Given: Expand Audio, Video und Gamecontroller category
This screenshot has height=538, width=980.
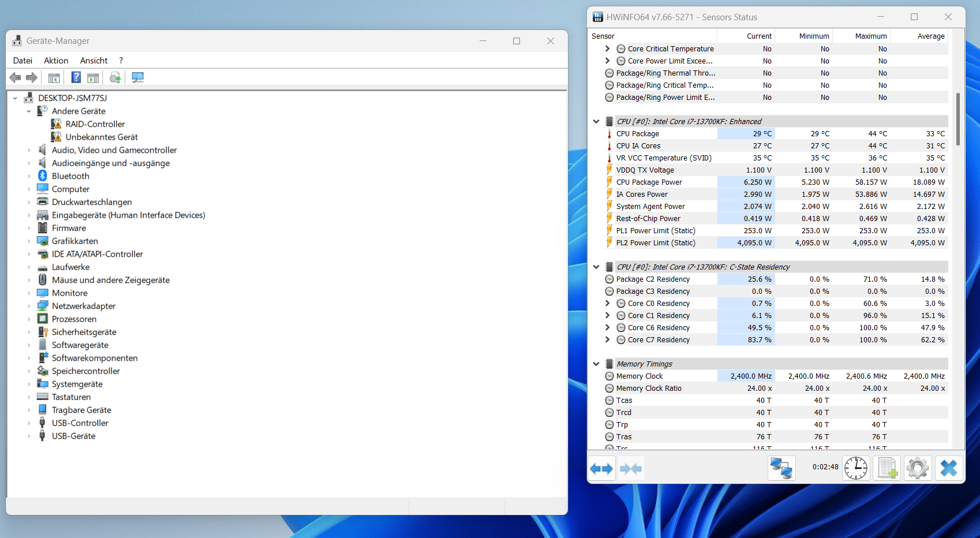Looking at the screenshot, I should 29,150.
